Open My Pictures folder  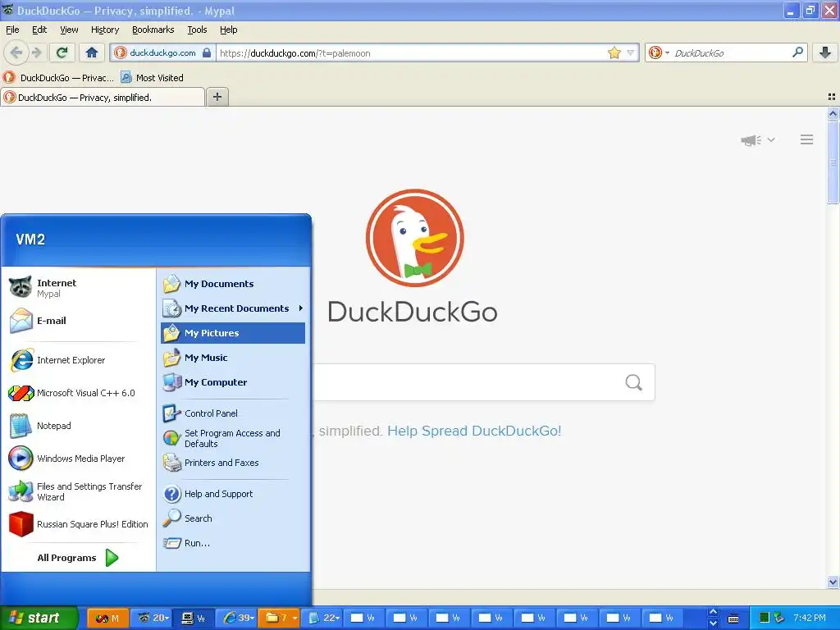point(232,333)
